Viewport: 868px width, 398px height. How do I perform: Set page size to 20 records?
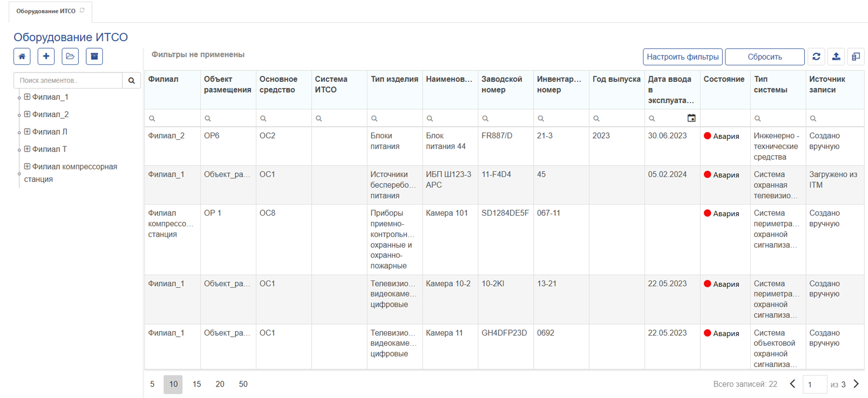tap(220, 384)
